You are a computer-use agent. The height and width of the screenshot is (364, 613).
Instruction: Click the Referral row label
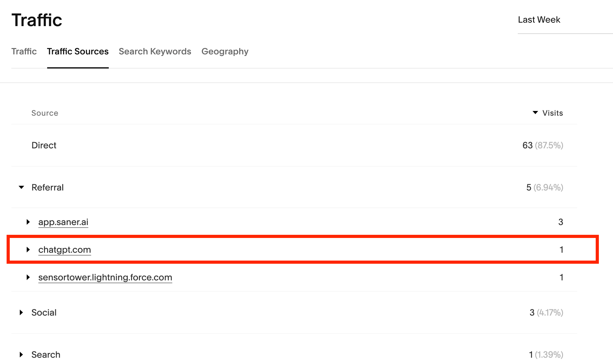pos(47,187)
